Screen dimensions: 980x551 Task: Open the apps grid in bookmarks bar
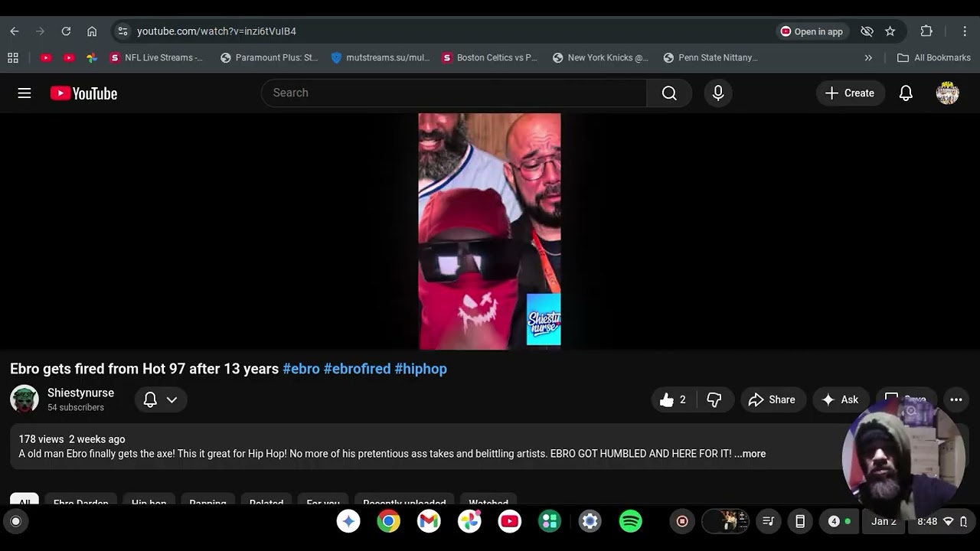[13, 57]
